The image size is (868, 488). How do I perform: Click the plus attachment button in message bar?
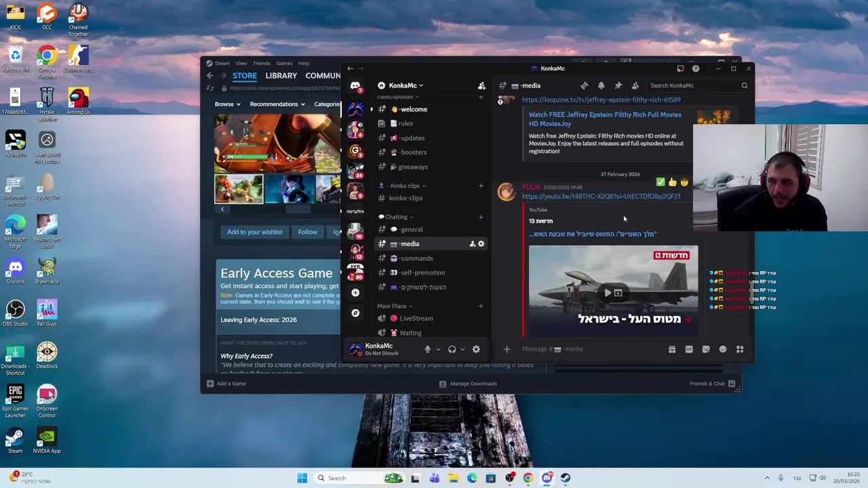tap(507, 349)
